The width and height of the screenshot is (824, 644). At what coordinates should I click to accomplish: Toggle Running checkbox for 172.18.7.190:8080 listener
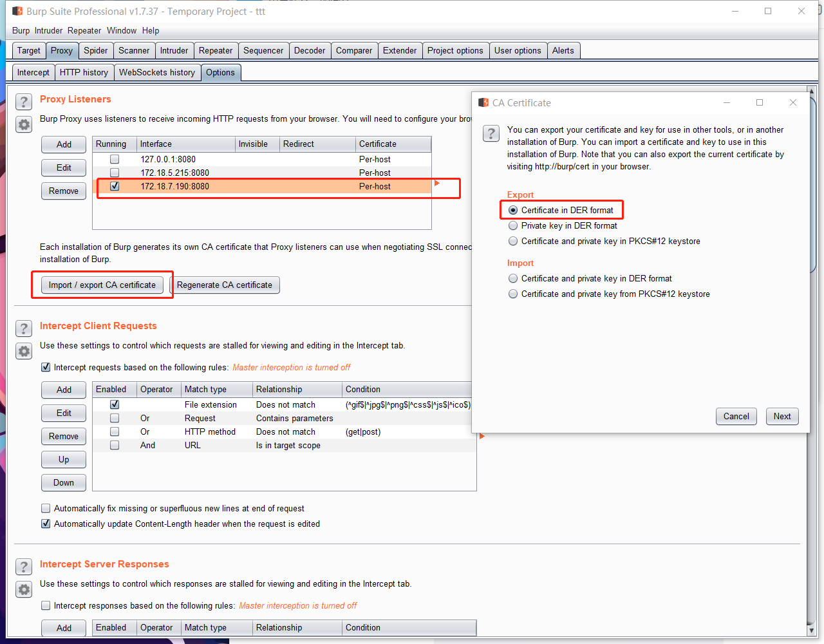115,186
